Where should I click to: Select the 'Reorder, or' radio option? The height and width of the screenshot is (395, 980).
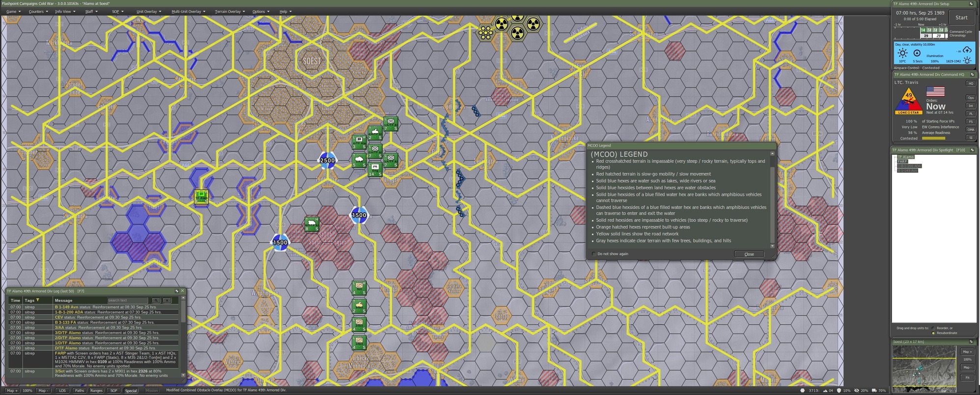tap(933, 328)
